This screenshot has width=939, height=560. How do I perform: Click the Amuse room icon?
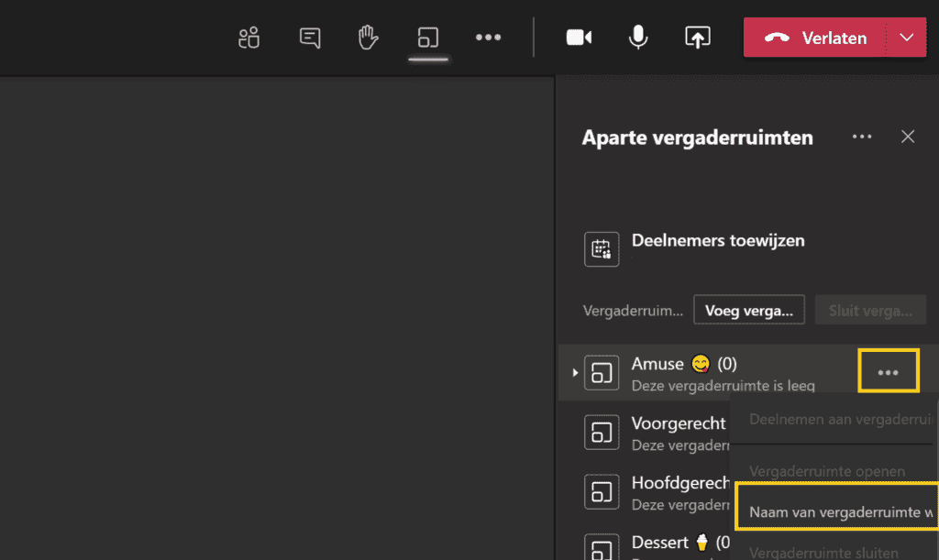click(602, 373)
